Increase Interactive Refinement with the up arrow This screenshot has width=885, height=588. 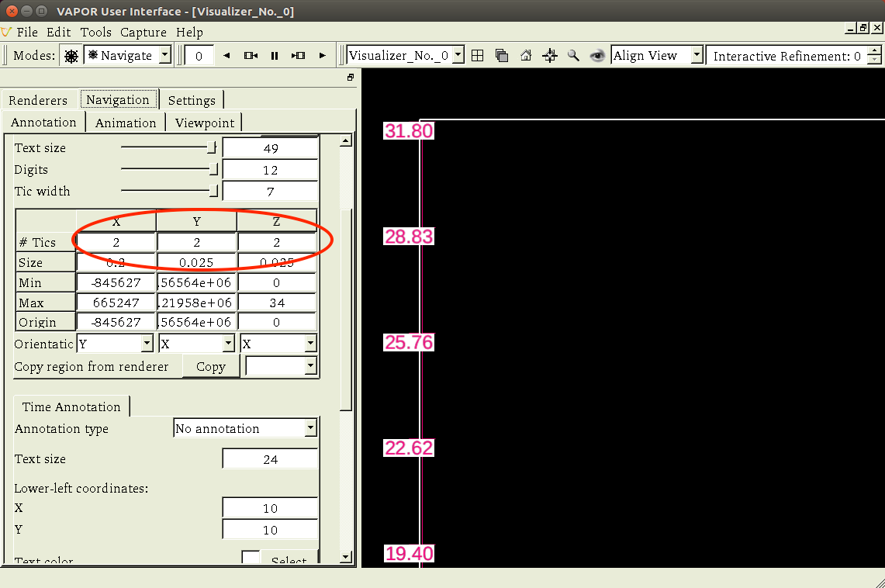click(x=873, y=50)
